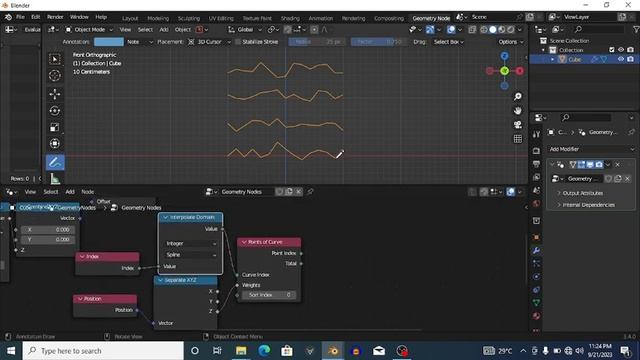Click the Blender logo menu icon

8,17
